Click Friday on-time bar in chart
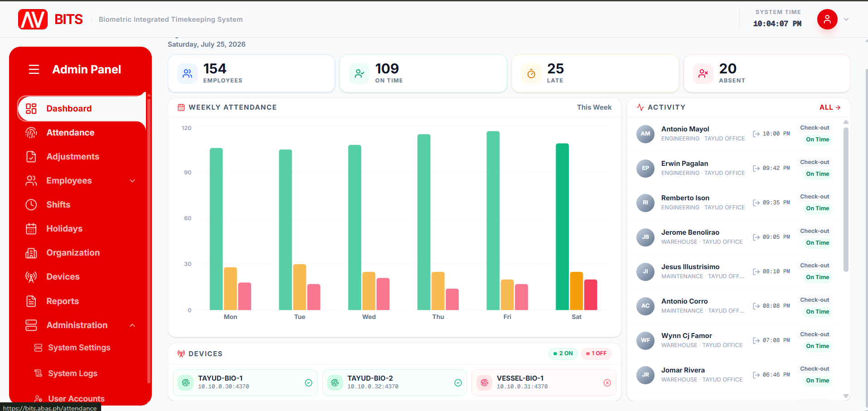This screenshot has height=411, width=868. (x=493, y=221)
